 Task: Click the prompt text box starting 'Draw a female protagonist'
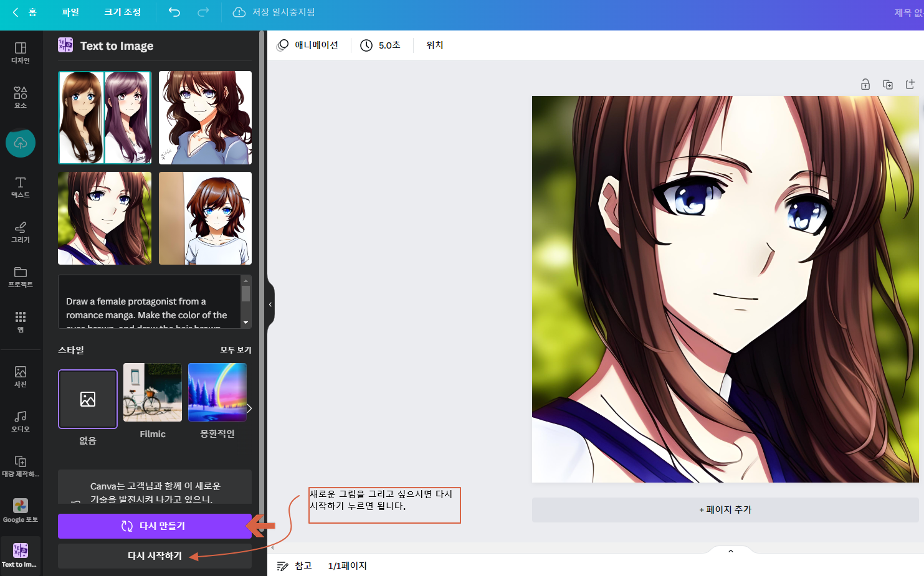coord(150,302)
